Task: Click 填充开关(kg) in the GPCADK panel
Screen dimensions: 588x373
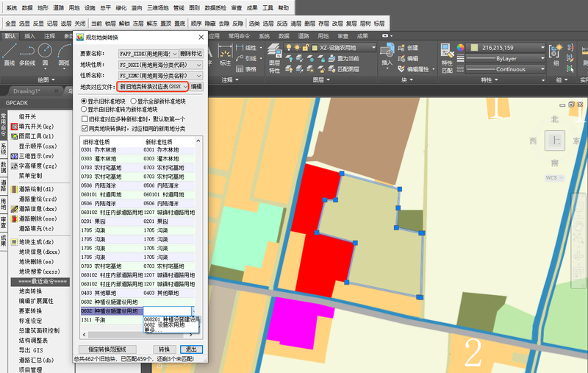Action: tap(33, 127)
